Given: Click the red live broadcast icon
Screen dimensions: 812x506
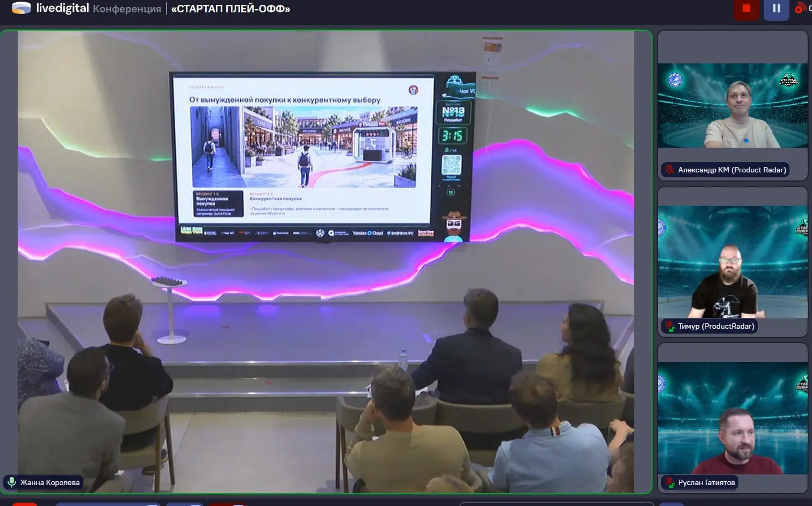Looking at the screenshot, I should pyautogui.click(x=800, y=9).
